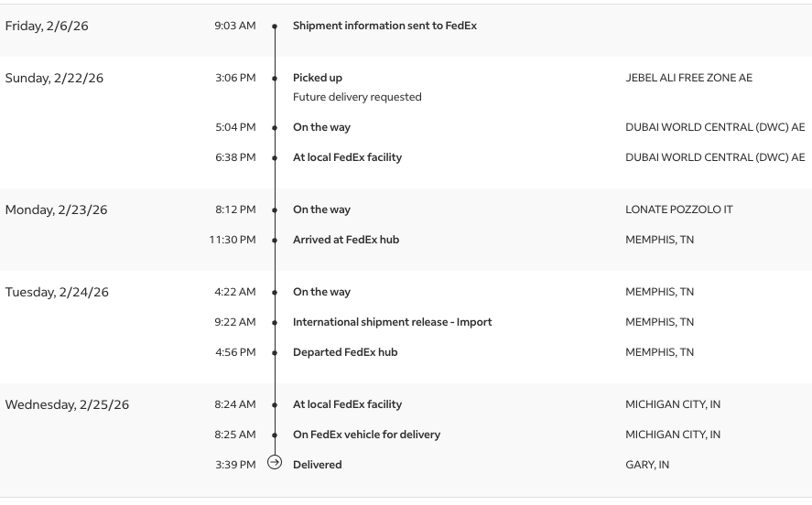Click the Tuesday, 2/24/26 date heading
812x505 pixels.
coord(57,292)
